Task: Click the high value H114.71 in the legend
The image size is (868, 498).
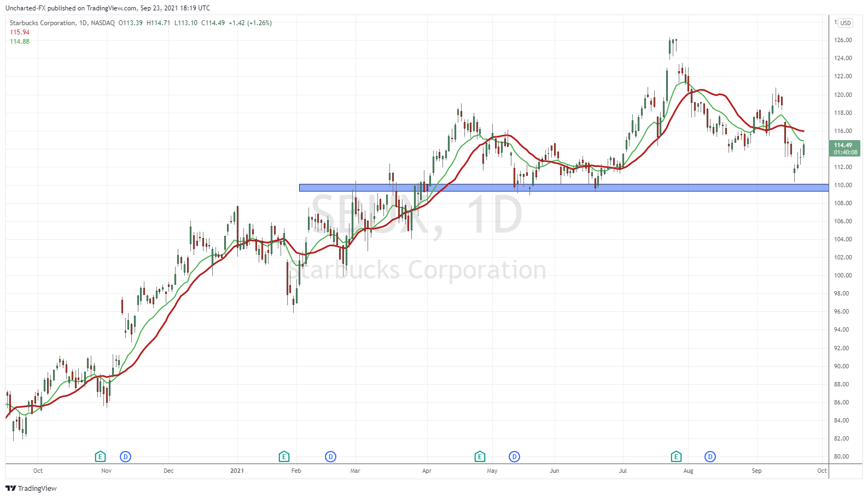Action: [x=159, y=23]
